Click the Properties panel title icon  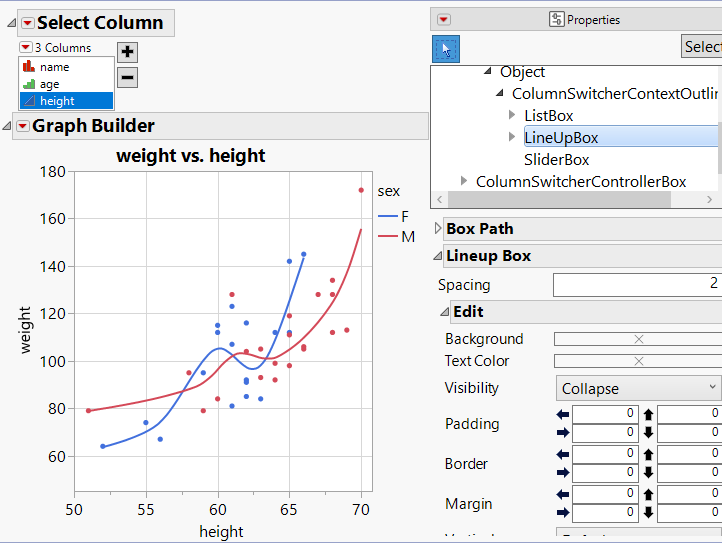[557, 19]
